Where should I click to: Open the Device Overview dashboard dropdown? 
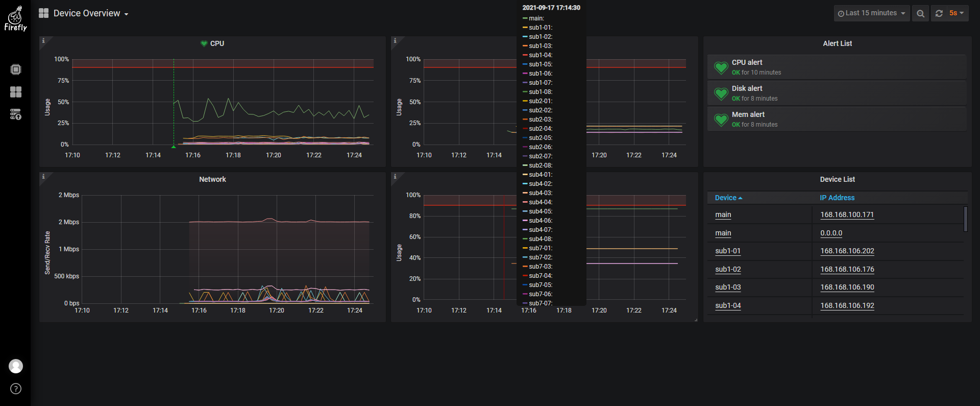click(x=91, y=13)
